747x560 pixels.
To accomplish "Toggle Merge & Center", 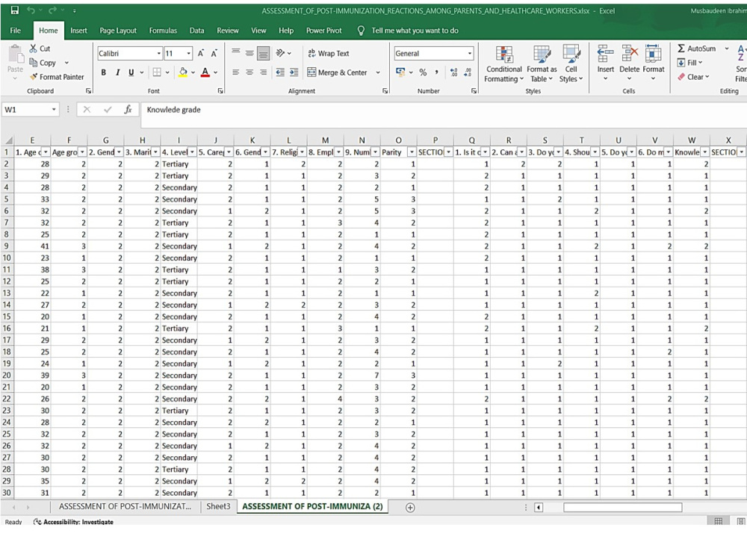I will point(338,72).
